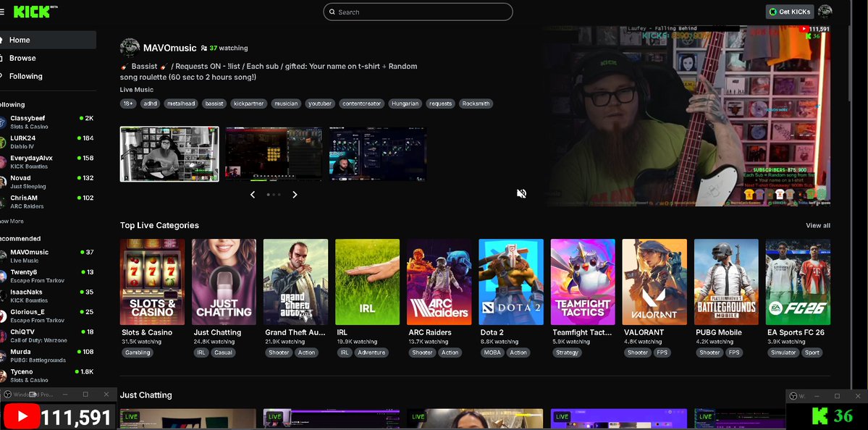Click MAVOmusic channel avatar in featured header
Screen dimensions: 868x430
coord(130,49)
